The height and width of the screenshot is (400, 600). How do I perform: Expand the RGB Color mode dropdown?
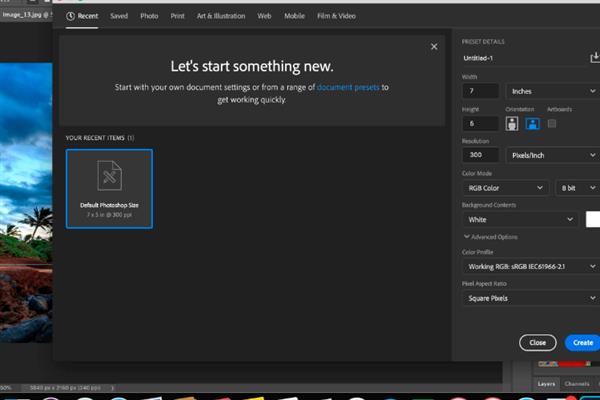tap(506, 187)
